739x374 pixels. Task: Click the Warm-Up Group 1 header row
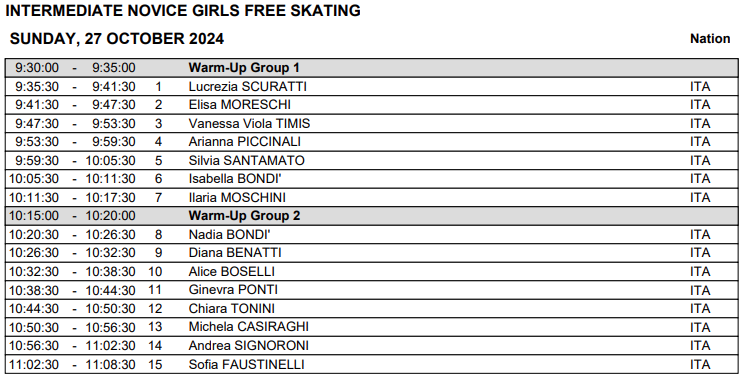(371, 68)
